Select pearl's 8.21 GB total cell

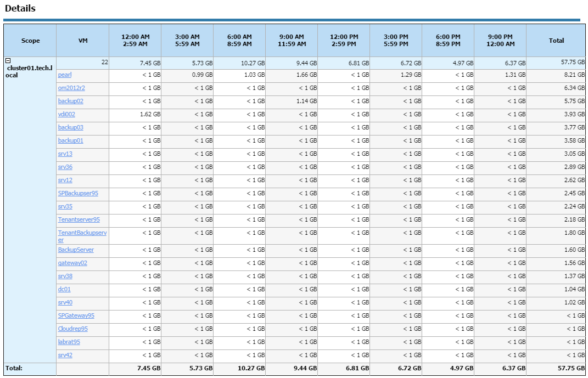pos(556,75)
